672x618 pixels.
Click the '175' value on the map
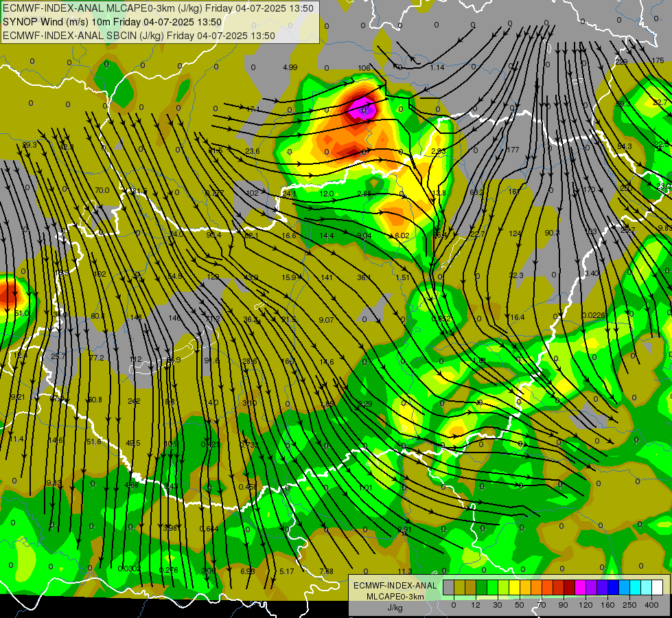pos(658,61)
